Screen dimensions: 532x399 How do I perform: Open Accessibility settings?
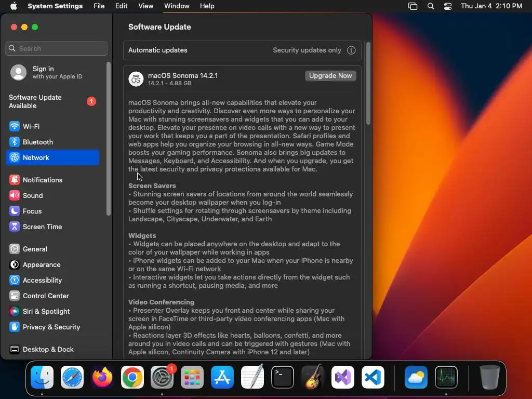(x=52, y=280)
